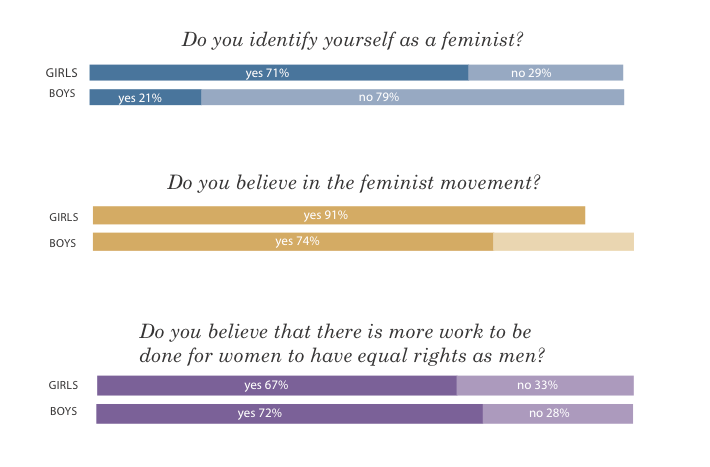Click the girls 'yes 91%' gold bar

[339, 215]
